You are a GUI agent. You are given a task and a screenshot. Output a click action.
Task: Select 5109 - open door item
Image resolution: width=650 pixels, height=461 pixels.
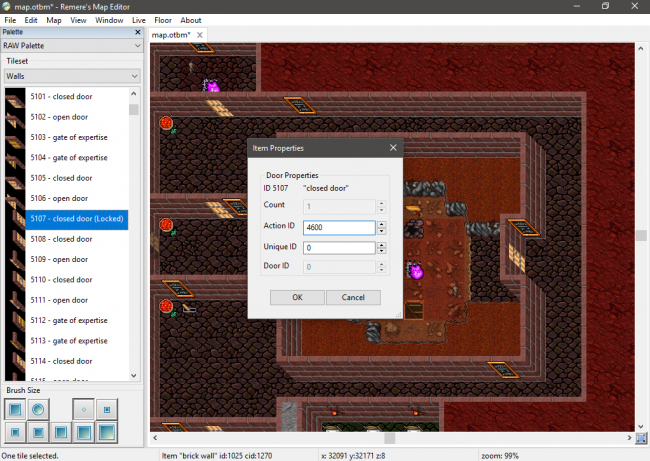77,260
